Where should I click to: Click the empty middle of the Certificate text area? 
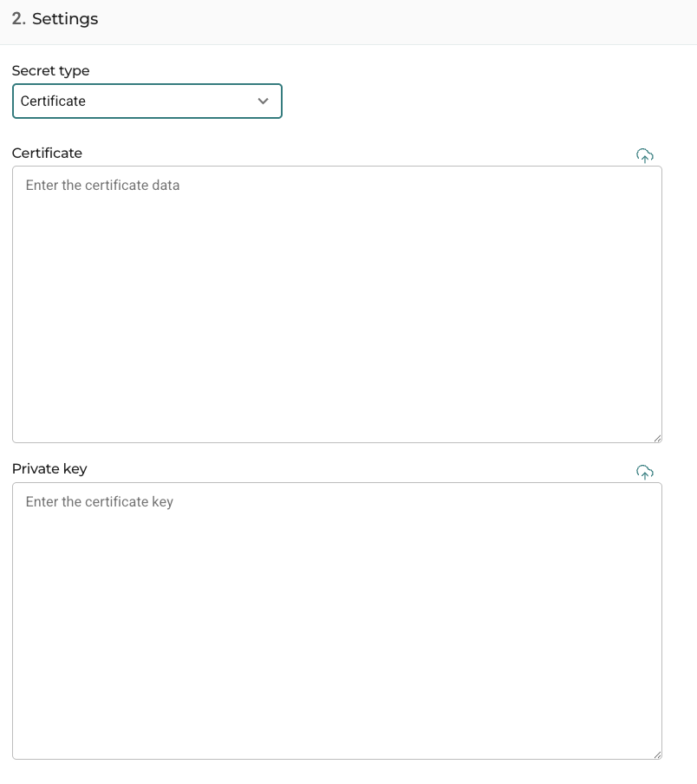tap(337, 304)
